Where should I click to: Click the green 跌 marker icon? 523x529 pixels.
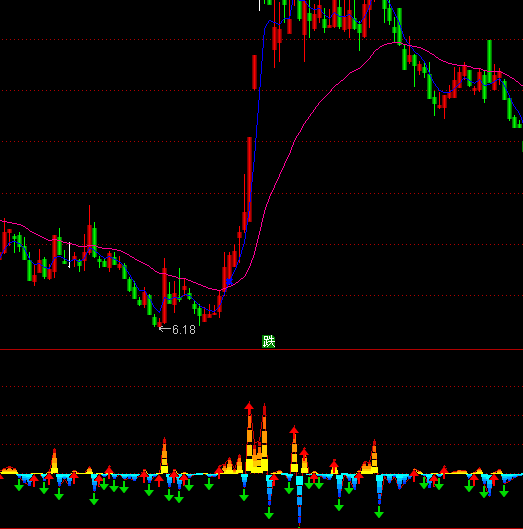269,341
